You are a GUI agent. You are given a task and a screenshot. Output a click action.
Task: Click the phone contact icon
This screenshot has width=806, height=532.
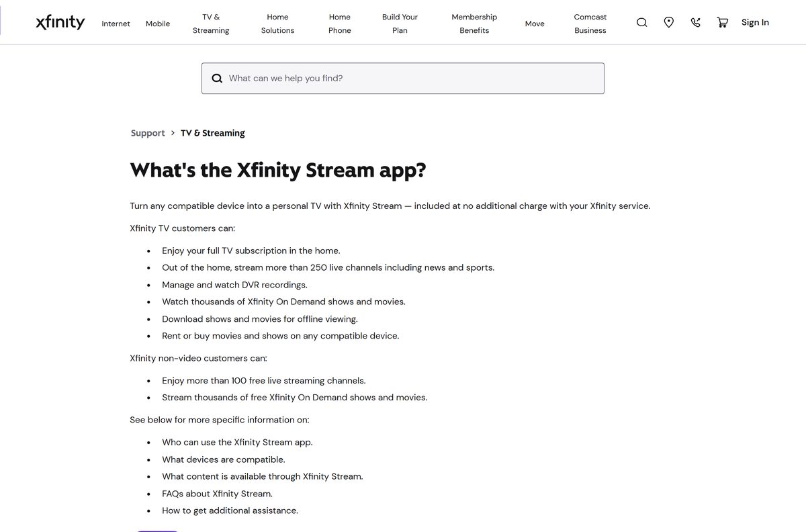[x=696, y=22]
